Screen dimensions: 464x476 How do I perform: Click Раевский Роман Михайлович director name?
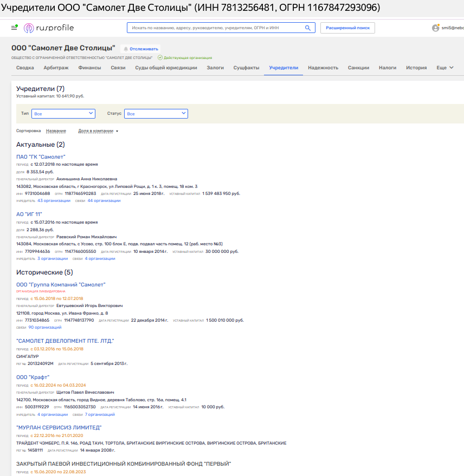tap(86, 237)
